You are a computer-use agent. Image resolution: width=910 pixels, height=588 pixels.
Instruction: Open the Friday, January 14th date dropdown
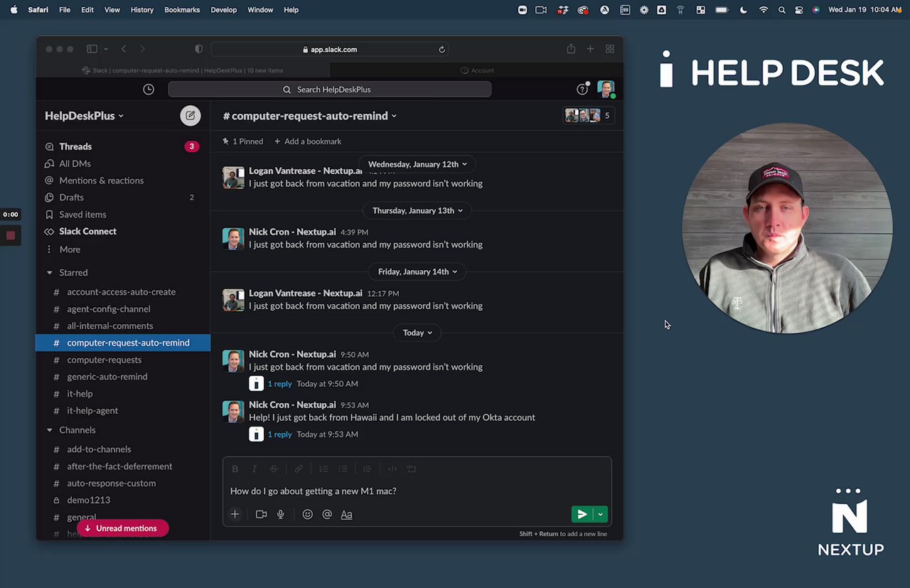pyautogui.click(x=417, y=272)
